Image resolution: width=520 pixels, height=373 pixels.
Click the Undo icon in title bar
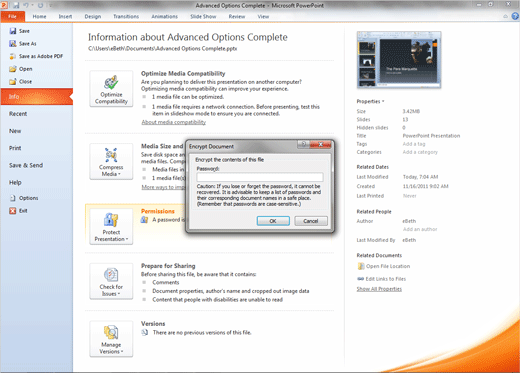pos(26,5)
